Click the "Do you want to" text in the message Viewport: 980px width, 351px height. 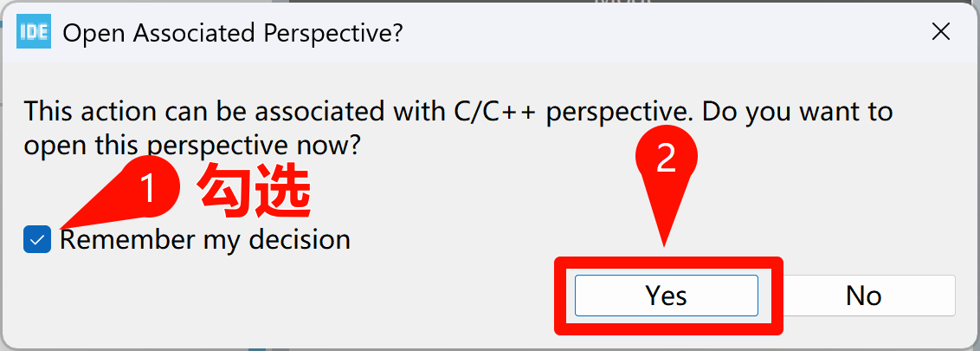click(x=795, y=112)
